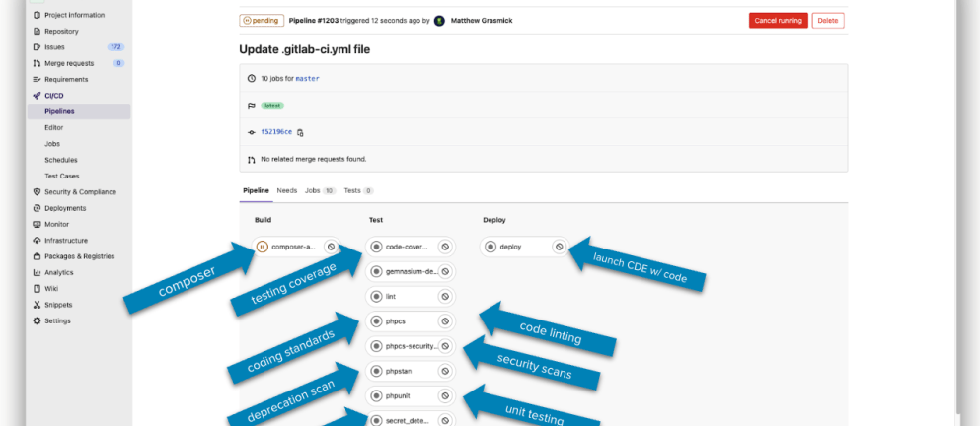Viewport: 980px width, 426px height.
Task: Cancel the deploy job
Action: 559,247
